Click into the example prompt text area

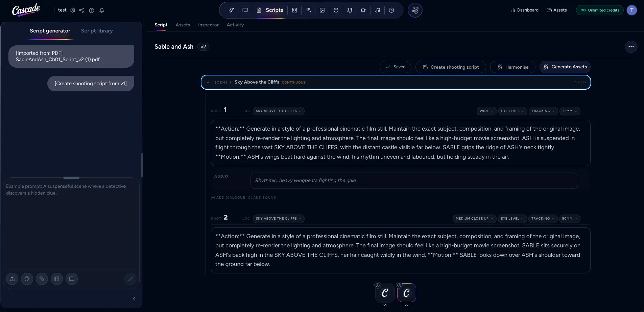click(x=71, y=223)
